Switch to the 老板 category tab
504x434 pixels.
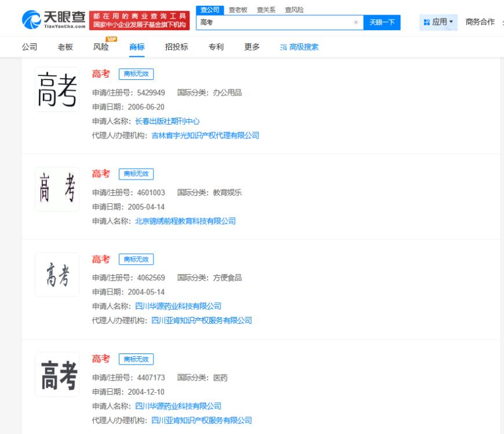(x=65, y=47)
